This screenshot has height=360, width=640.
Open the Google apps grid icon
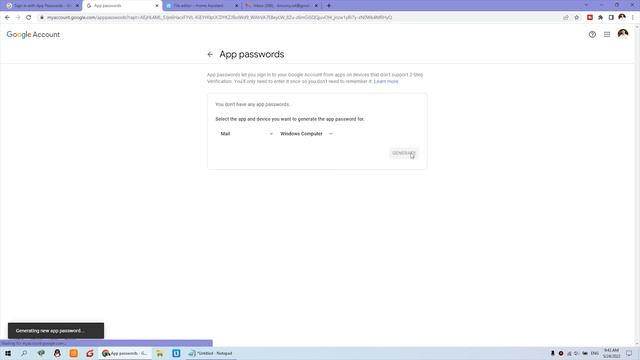click(x=607, y=35)
